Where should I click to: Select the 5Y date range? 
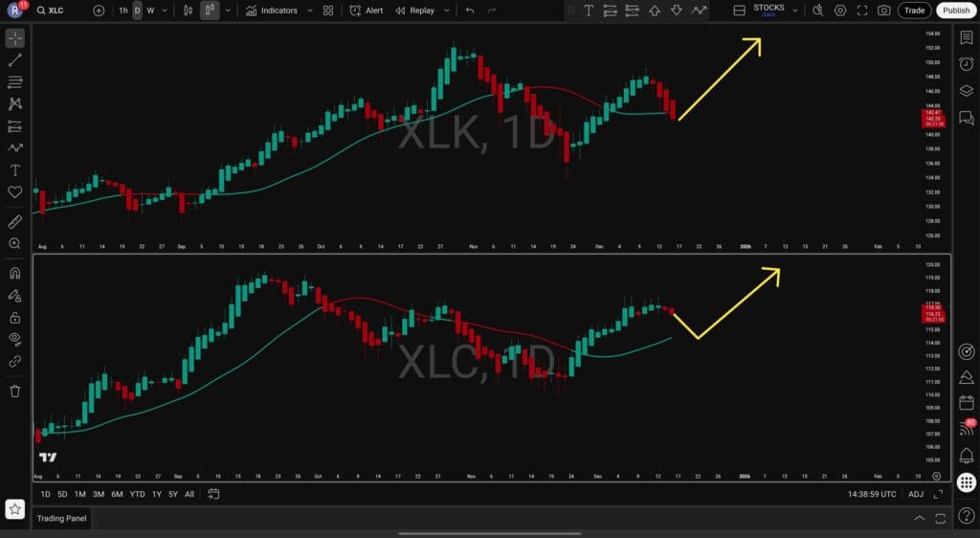[x=173, y=494]
